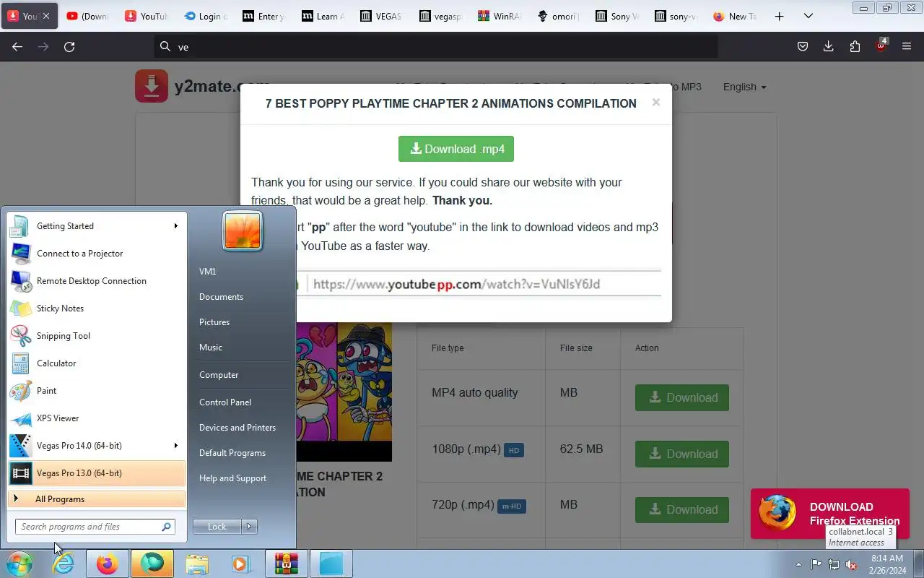Open Help and Support
924x578 pixels.
pos(232,478)
